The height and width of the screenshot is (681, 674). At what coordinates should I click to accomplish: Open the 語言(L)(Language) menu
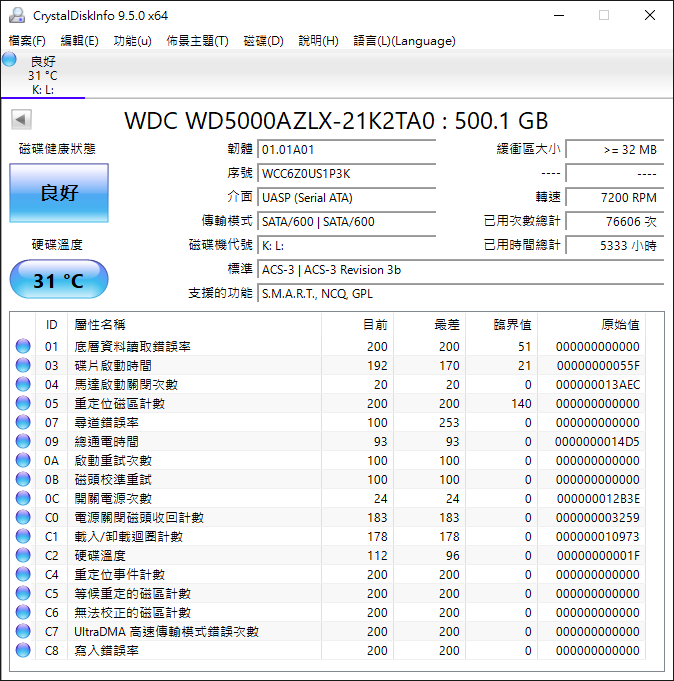(404, 41)
